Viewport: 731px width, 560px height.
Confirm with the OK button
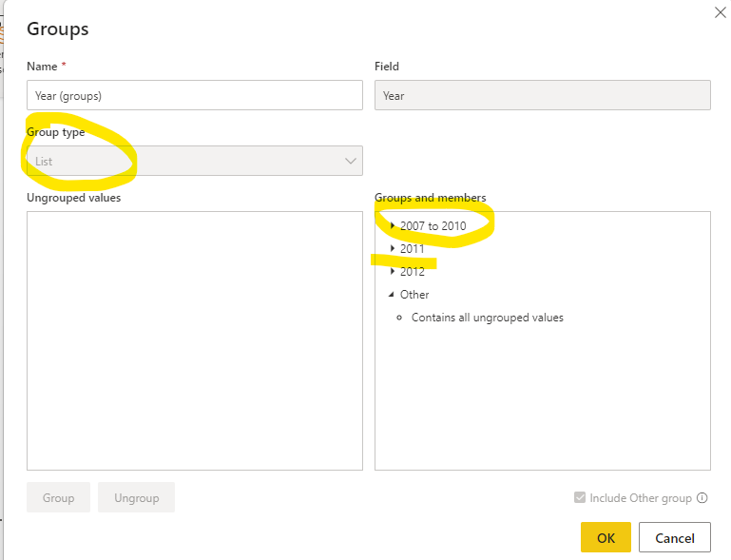click(606, 537)
